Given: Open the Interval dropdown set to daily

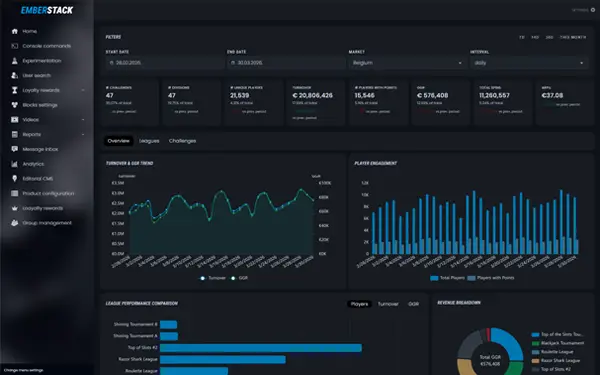Looking at the screenshot, I should 529,63.
